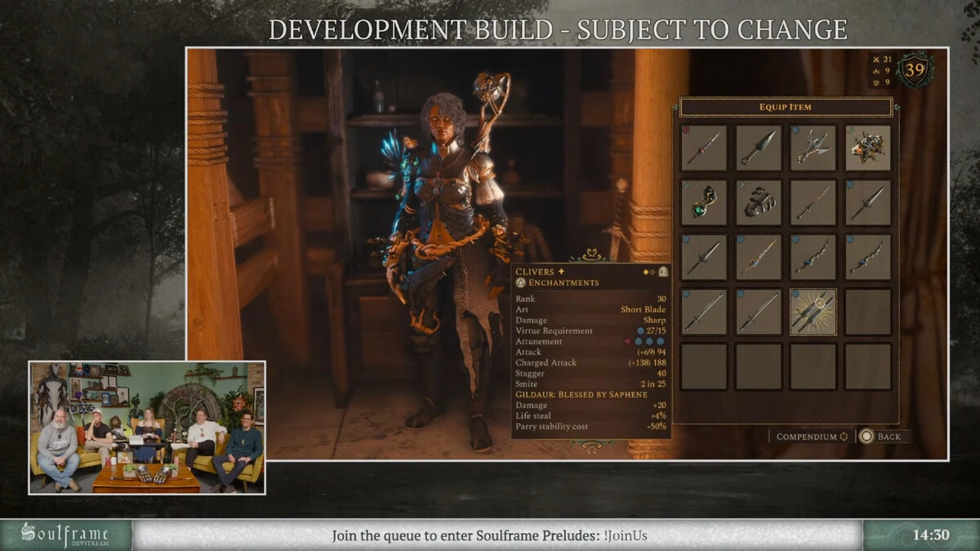Click the webcam feed thumbnail of hosts

147,428
